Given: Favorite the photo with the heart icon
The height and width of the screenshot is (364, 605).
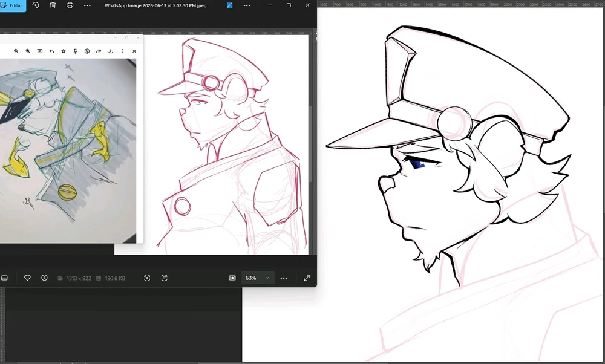Looking at the screenshot, I should (x=27, y=278).
